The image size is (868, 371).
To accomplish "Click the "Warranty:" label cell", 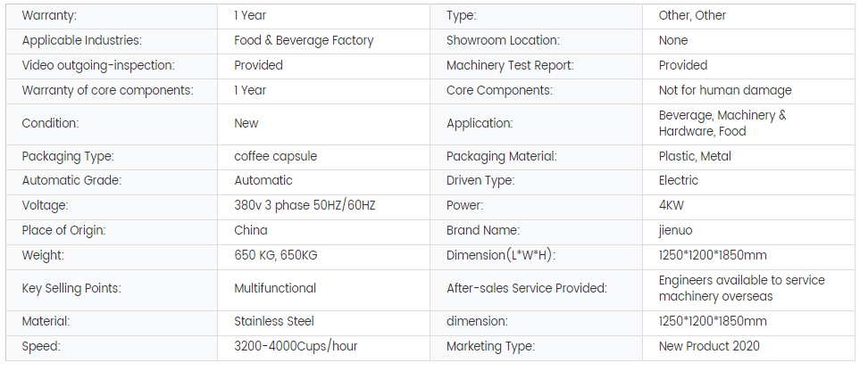I will pyautogui.click(x=49, y=16).
